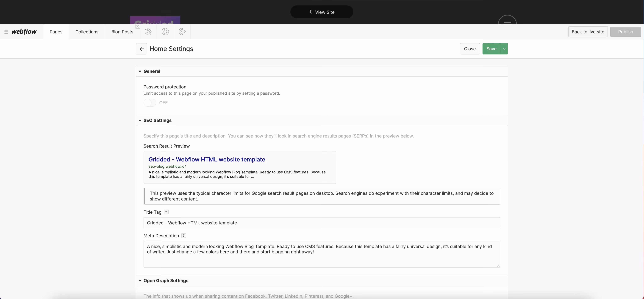
Task: Click the 'Home Settings' heading
Action: pos(171,49)
